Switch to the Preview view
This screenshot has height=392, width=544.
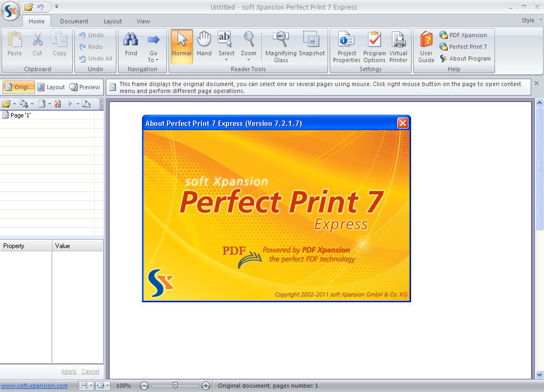pyautogui.click(x=84, y=87)
